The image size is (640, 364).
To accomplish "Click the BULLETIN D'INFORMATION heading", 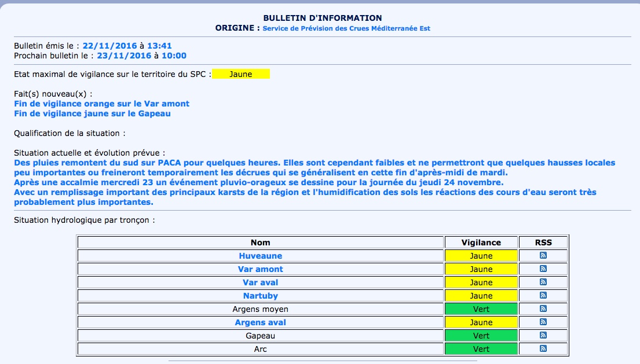I will coord(323,18).
